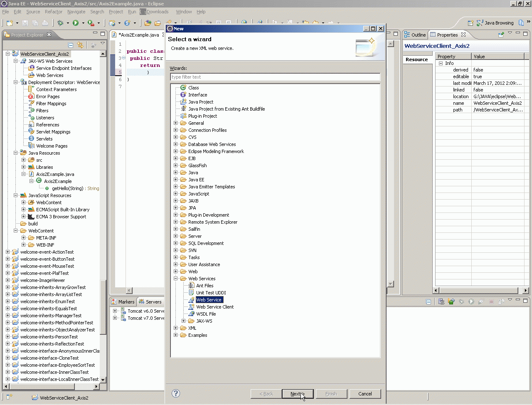Select the Web Service Client wizard
Screen dimensions: 532x405
pos(211,307)
